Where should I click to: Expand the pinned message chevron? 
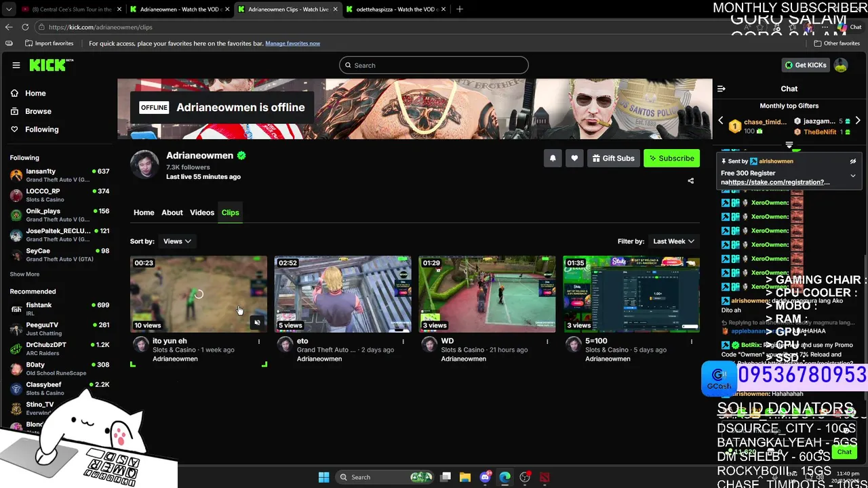[x=853, y=176]
